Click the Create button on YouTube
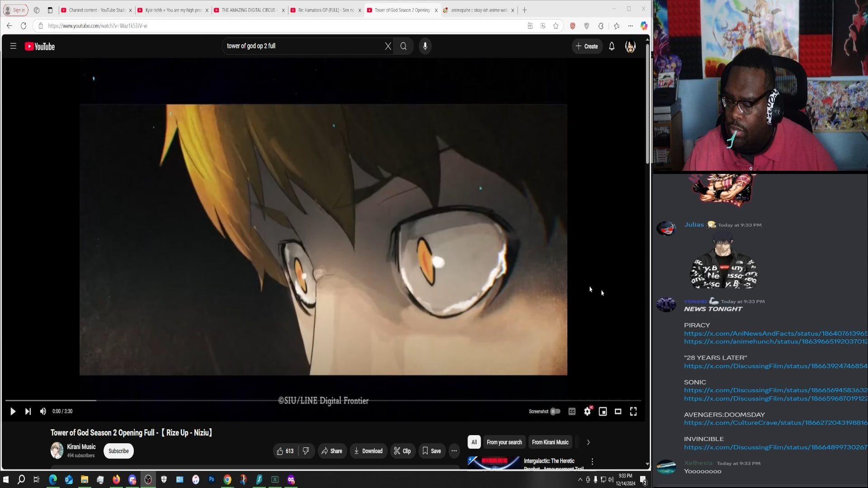 click(587, 46)
